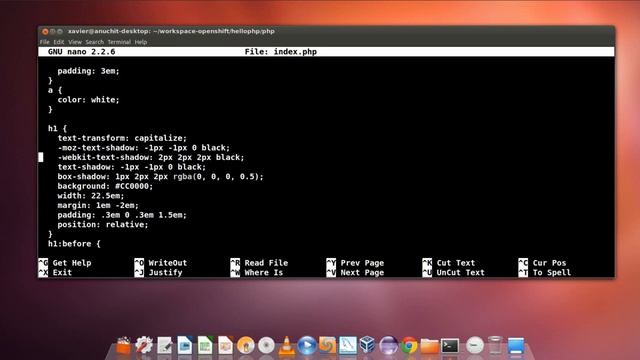Screen dimensions: 640x360
Task: Open Ubuntu Software Center in dock
Action: 123,346
